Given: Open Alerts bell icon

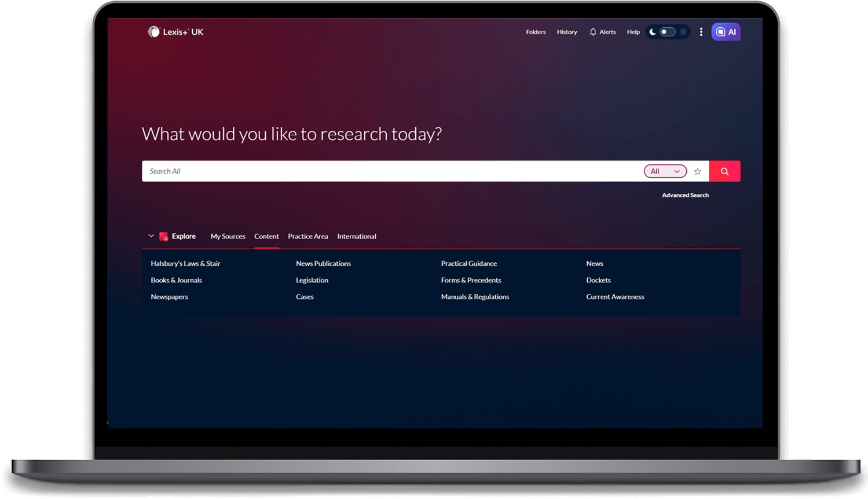Looking at the screenshot, I should [x=593, y=32].
